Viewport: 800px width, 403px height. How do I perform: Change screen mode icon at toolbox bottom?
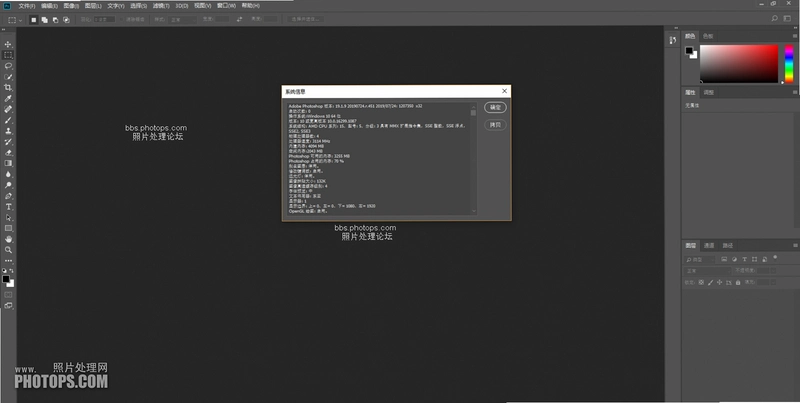[8, 306]
